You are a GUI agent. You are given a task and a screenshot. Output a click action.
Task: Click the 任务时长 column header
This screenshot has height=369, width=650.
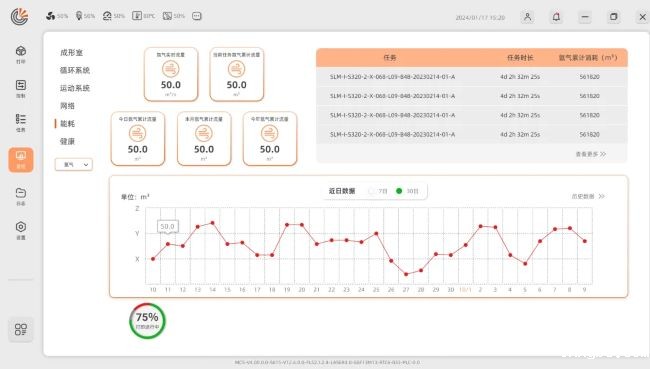click(x=520, y=58)
